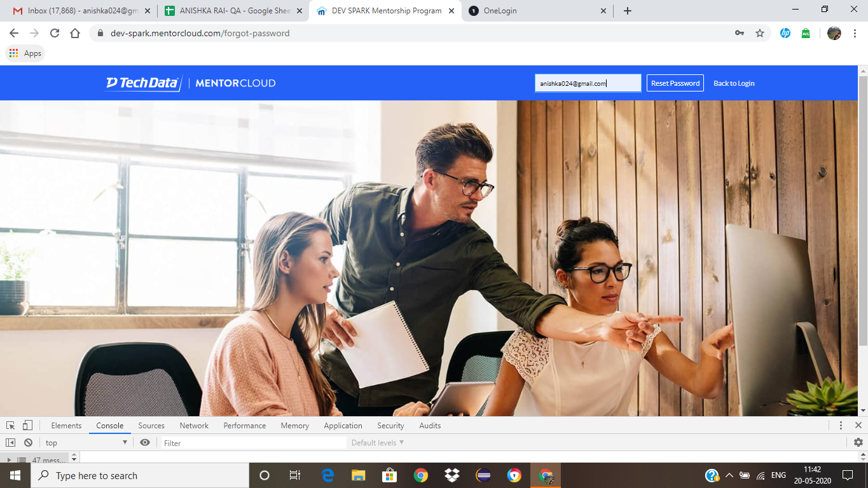The height and width of the screenshot is (488, 868).
Task: Activate the DevTools inspect element picker
Action: [x=11, y=426]
